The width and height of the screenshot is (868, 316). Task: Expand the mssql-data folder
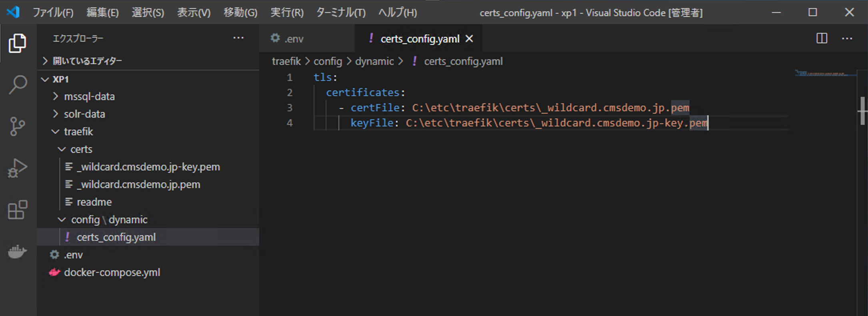[56, 96]
